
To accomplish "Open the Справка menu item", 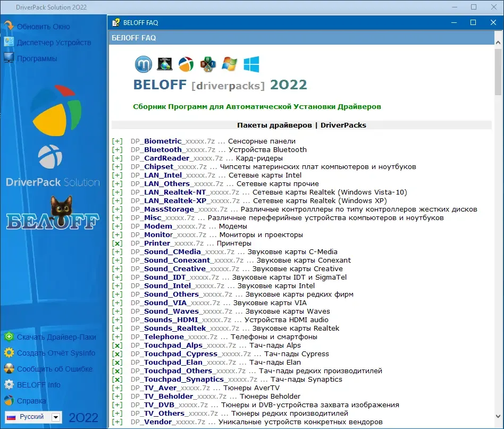I will [x=31, y=401].
